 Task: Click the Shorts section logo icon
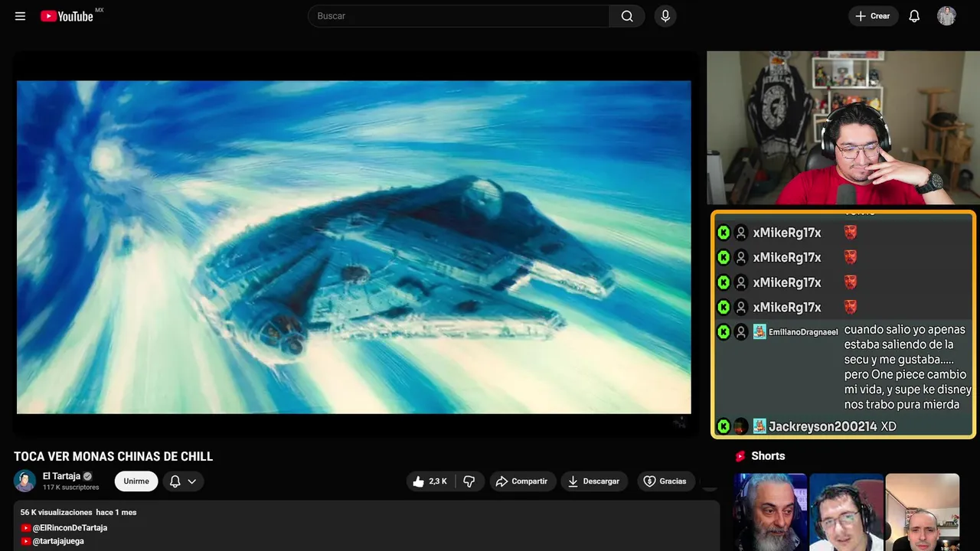coord(740,456)
